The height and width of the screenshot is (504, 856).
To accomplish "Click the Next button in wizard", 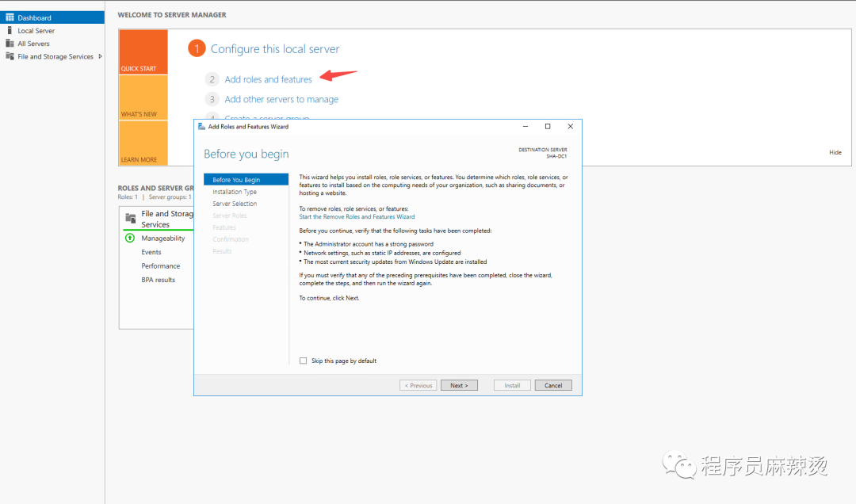I will point(459,385).
